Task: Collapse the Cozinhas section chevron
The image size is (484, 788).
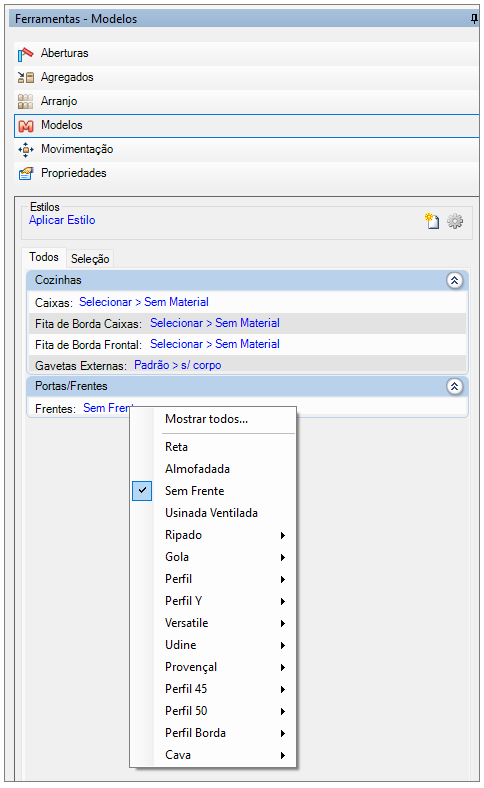Action: (x=454, y=280)
